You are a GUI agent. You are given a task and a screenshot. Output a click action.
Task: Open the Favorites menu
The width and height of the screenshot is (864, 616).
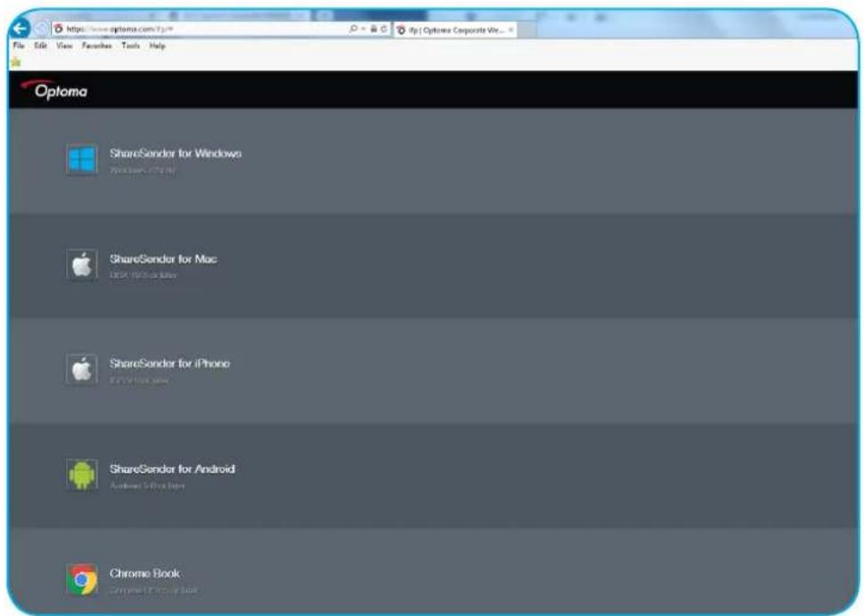tap(97, 46)
